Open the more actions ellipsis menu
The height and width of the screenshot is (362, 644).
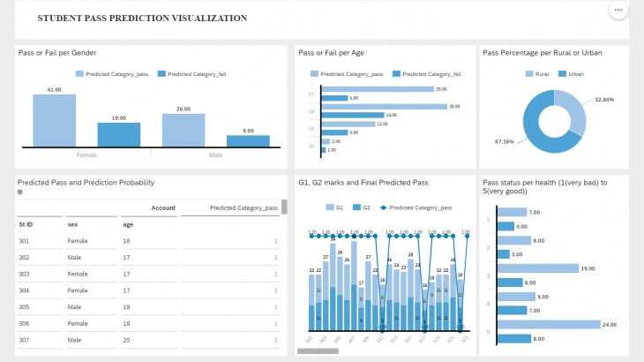click(618, 10)
